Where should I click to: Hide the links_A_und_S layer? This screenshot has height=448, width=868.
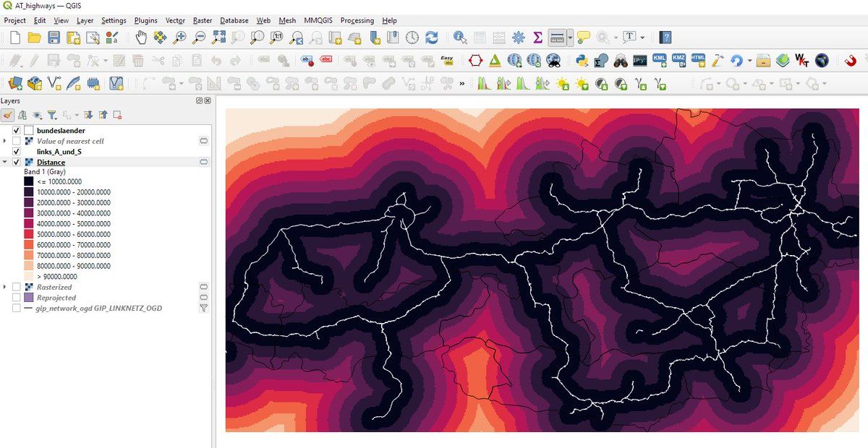coord(17,152)
